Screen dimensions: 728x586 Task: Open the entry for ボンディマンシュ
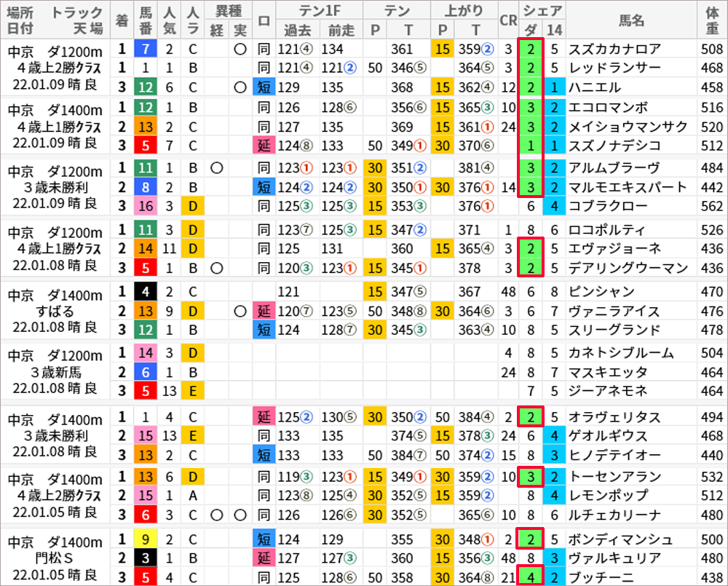tap(621, 539)
